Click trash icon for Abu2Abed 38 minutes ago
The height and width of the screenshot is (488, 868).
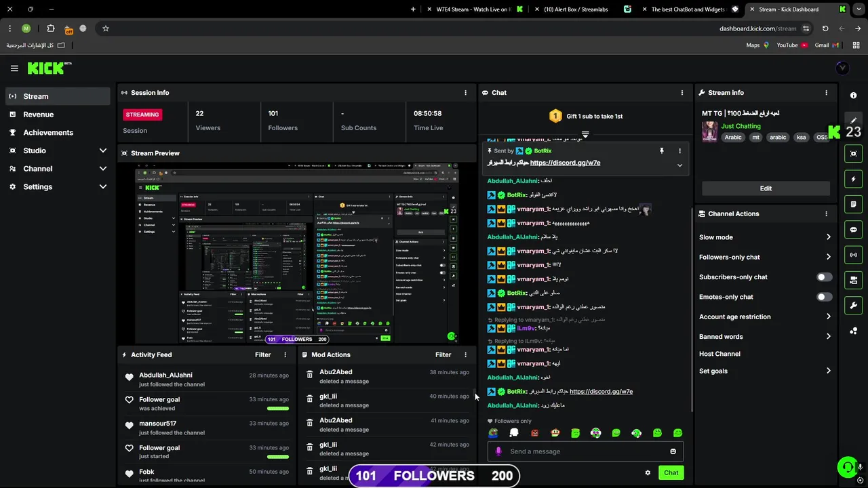tap(309, 373)
